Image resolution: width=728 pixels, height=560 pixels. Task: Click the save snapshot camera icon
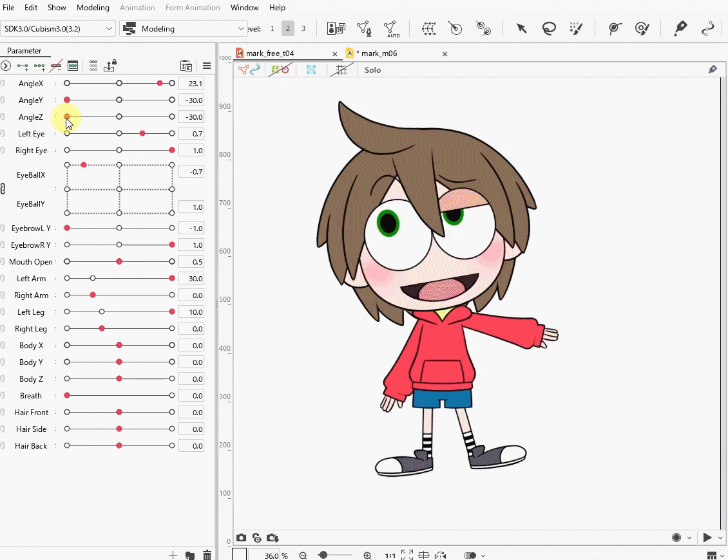(273, 537)
